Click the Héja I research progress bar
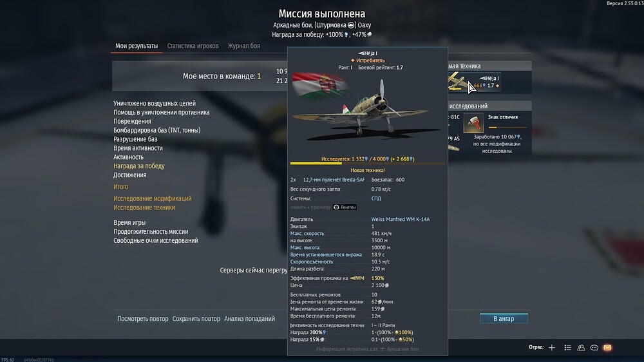644x362 pixels. [x=368, y=163]
